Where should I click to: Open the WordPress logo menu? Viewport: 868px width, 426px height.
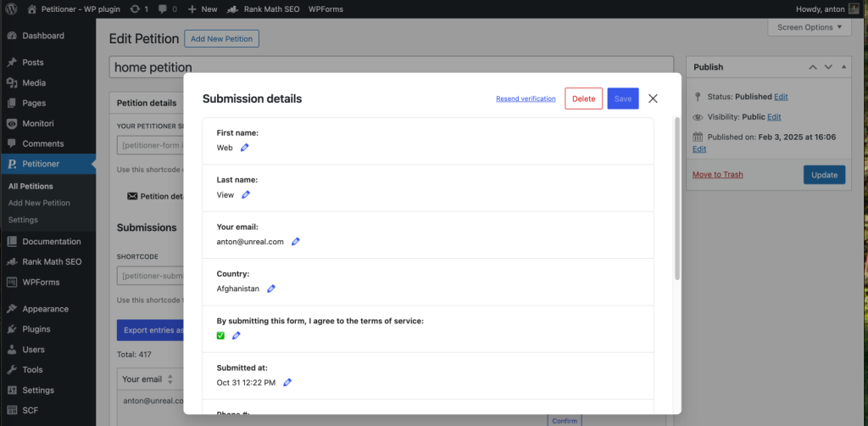point(11,8)
